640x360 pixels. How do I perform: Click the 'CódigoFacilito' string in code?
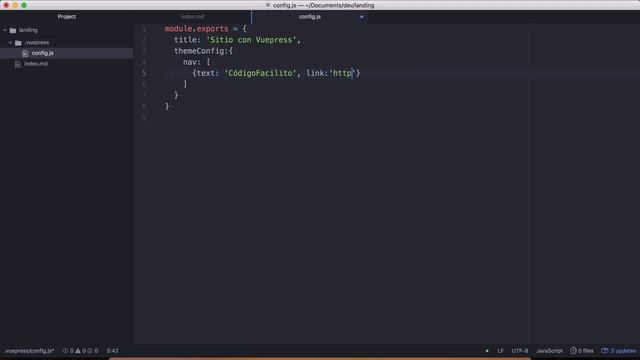tap(260, 73)
